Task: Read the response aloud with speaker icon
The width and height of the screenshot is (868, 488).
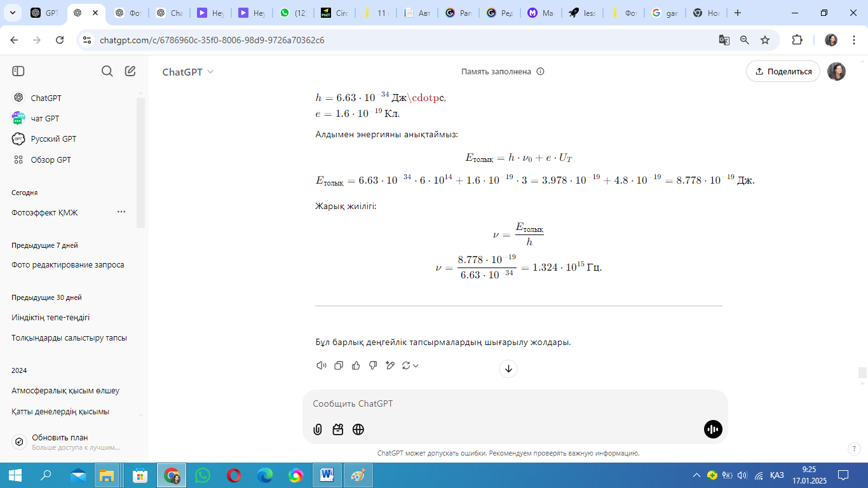Action: pyautogui.click(x=322, y=365)
